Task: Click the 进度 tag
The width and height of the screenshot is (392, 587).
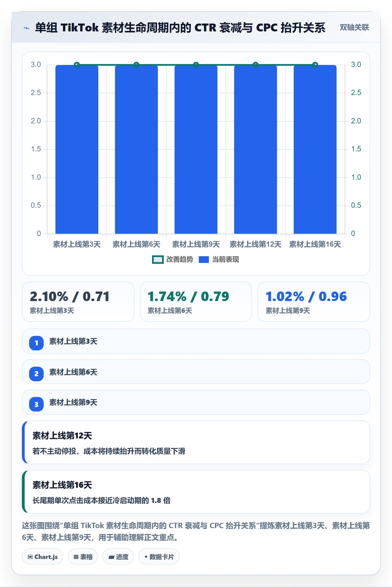Action: click(x=118, y=557)
